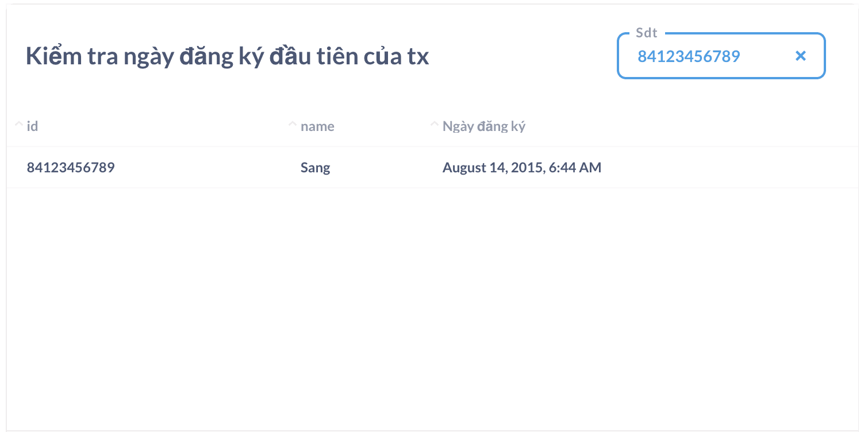This screenshot has width=868, height=432.
Task: Click the blank gap between title and Sdt filter
Action: 523,57
